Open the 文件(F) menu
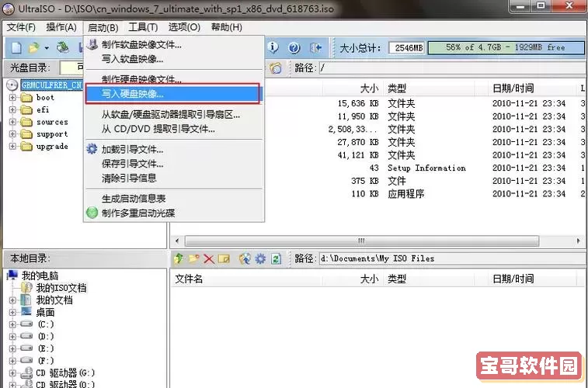 pyautogui.click(x=21, y=27)
